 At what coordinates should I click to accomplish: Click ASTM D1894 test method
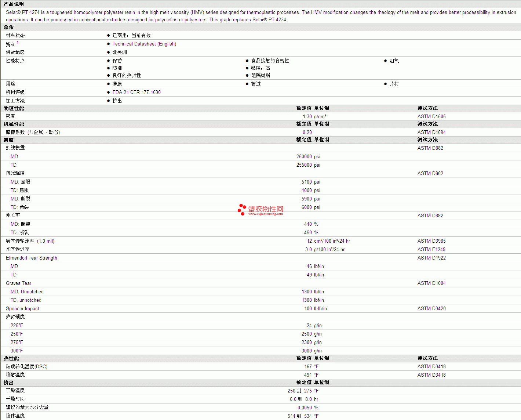pos(431,133)
